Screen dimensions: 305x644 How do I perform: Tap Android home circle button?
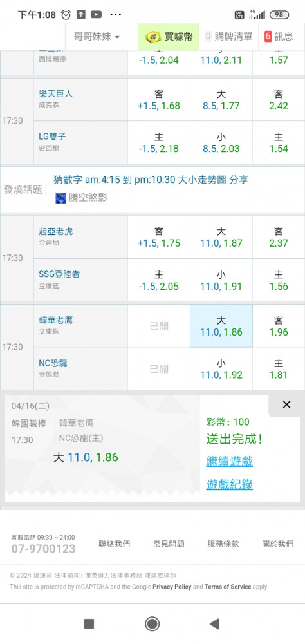(x=152, y=624)
